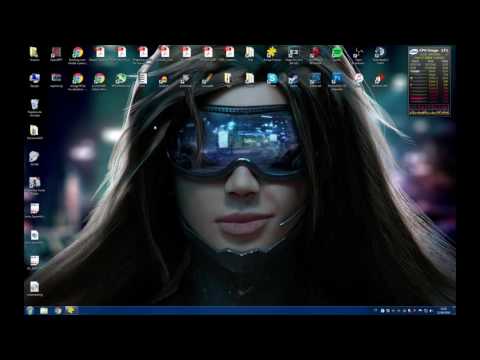Open the dark red icon beside first folder
The width and height of the screenshot is (480, 360).
[56, 54]
